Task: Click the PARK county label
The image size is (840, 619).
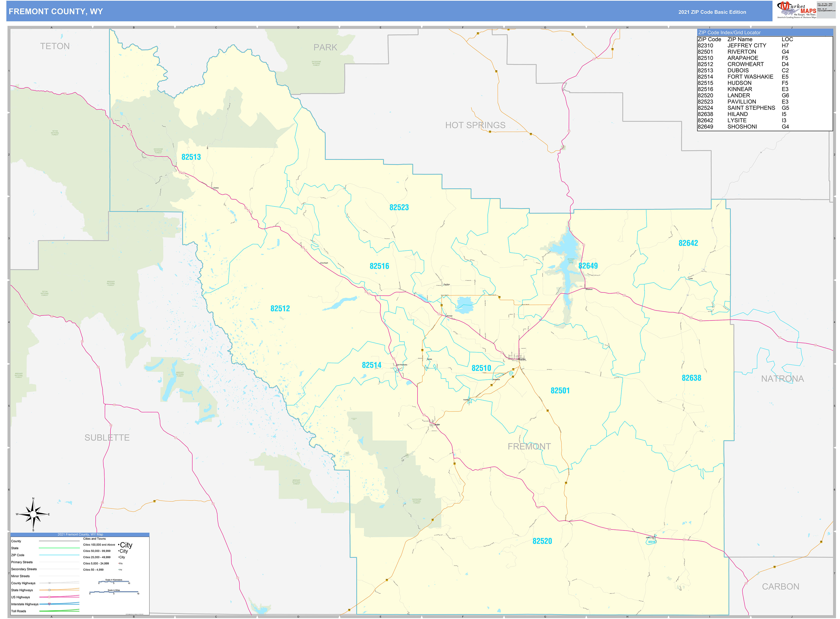Action: coord(325,47)
